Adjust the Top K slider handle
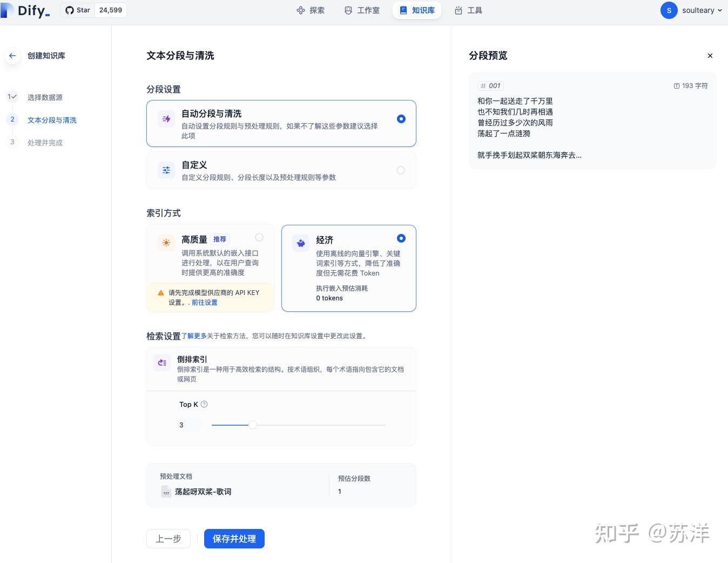The image size is (728, 563). pos(253,425)
